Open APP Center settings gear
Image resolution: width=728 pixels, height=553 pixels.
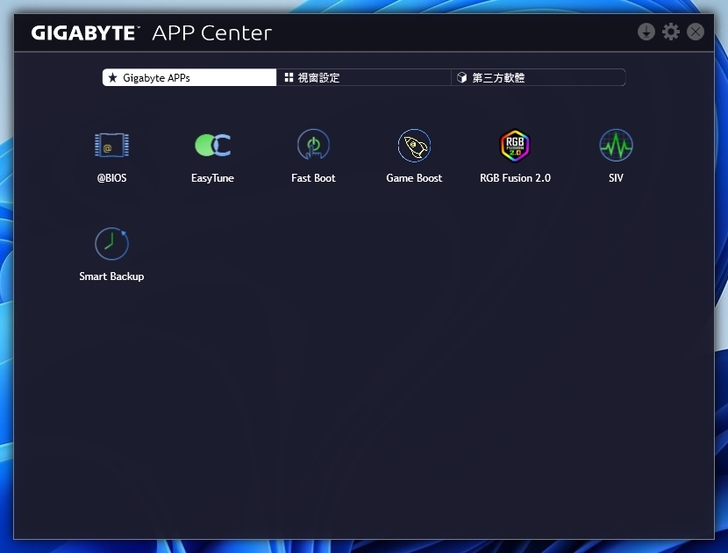pos(671,32)
